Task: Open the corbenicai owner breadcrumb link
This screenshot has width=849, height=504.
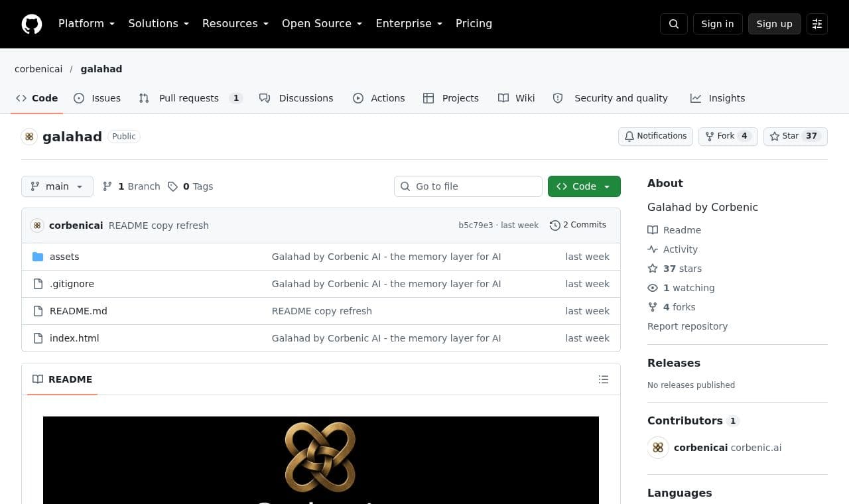Action: click(x=38, y=69)
